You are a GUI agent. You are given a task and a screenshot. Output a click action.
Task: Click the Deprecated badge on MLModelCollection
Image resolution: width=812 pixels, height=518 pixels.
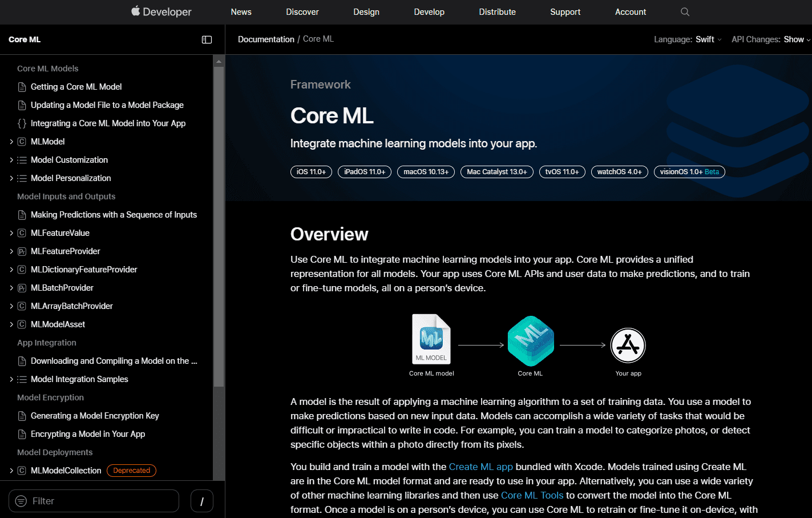point(131,471)
